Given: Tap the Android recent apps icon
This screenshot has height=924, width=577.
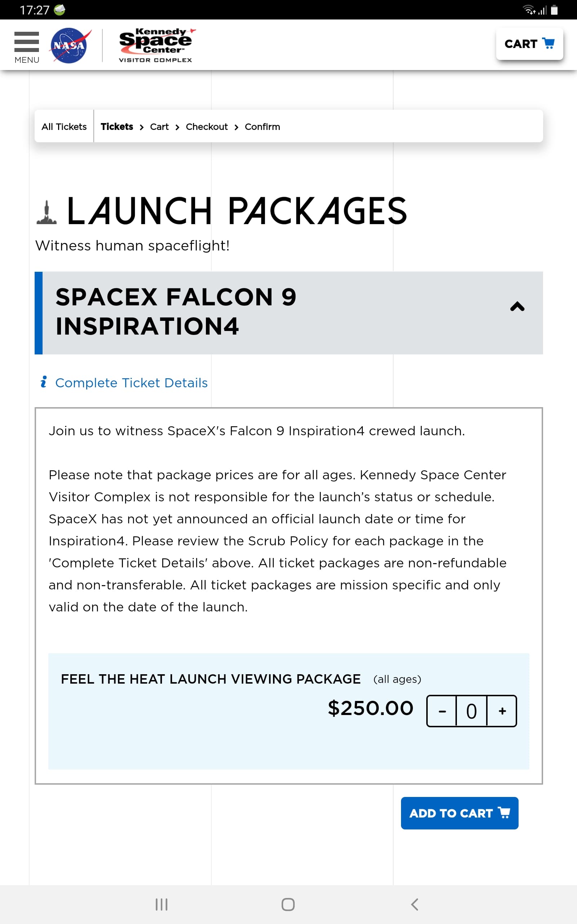Looking at the screenshot, I should [x=162, y=904].
